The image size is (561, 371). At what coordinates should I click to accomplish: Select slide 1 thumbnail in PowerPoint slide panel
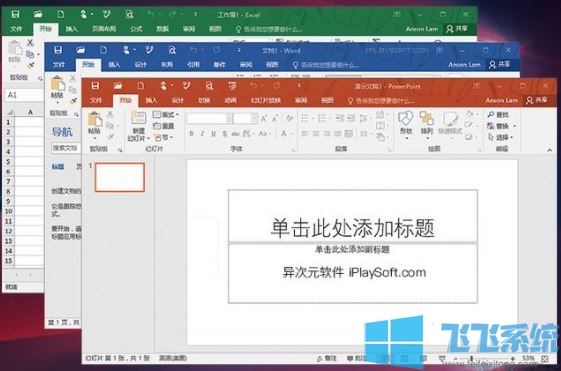120,177
